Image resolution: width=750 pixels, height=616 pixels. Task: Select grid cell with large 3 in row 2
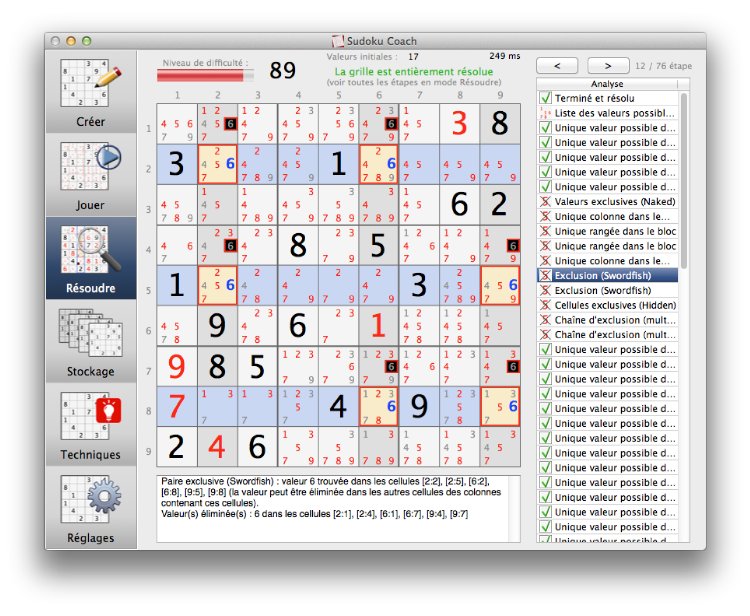click(x=176, y=164)
